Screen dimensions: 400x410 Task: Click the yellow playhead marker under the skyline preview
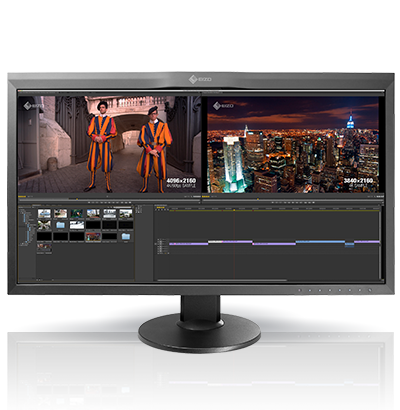(x=258, y=199)
